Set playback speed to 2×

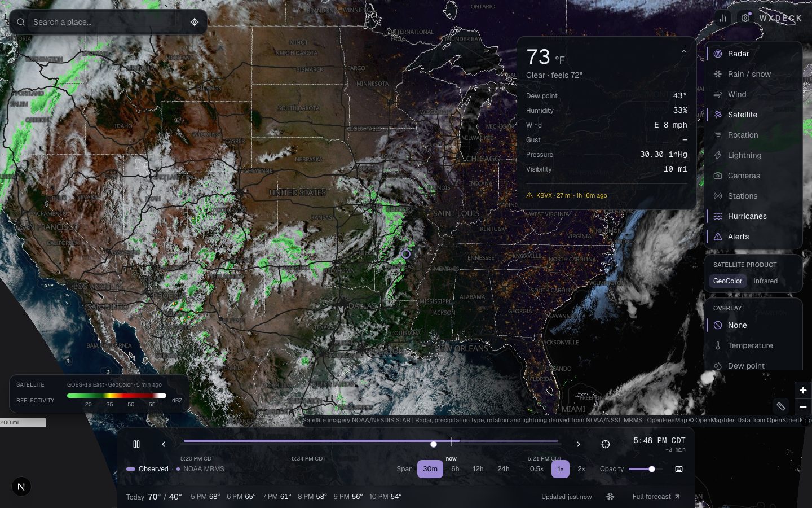coord(581,469)
